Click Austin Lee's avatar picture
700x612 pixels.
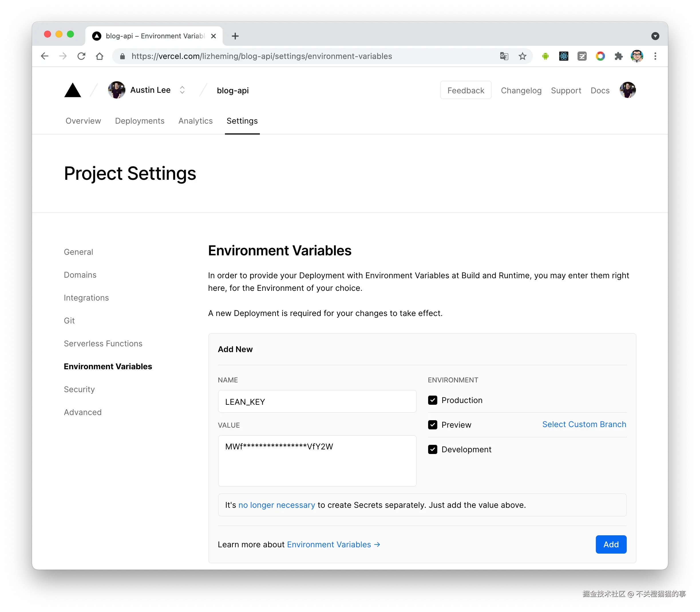coord(116,90)
